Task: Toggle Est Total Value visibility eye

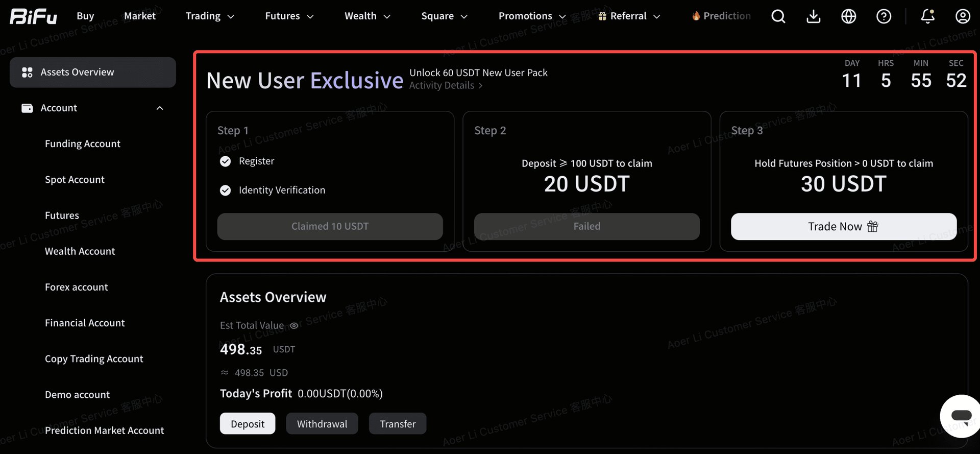Action: pyautogui.click(x=294, y=325)
